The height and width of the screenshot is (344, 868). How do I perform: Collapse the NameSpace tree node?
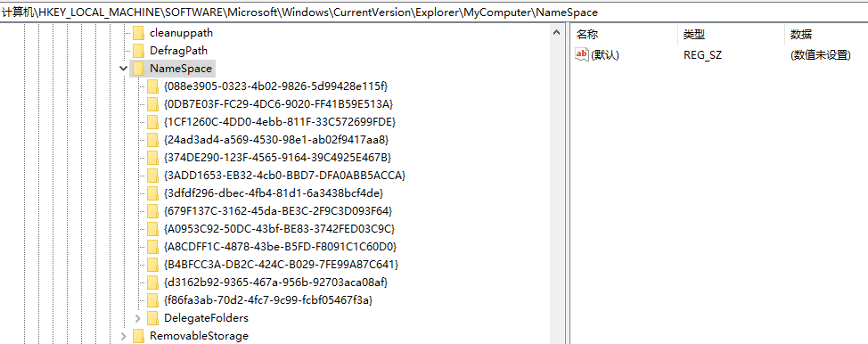(123, 69)
